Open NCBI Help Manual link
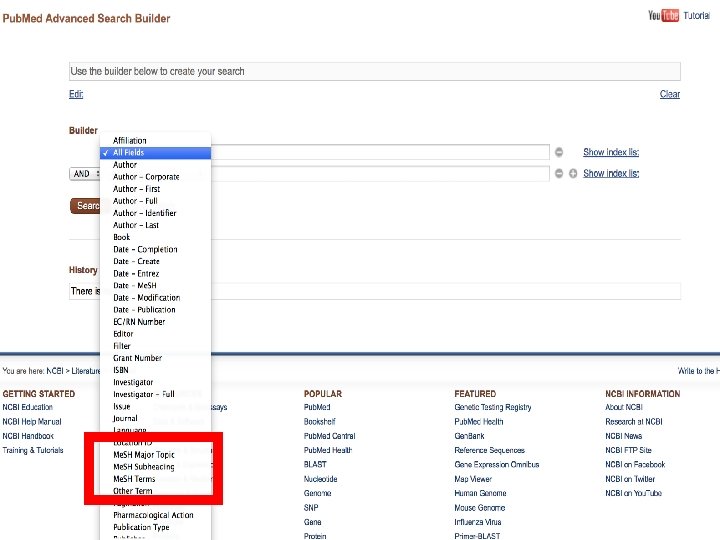The height and width of the screenshot is (540, 720). pos(32,422)
